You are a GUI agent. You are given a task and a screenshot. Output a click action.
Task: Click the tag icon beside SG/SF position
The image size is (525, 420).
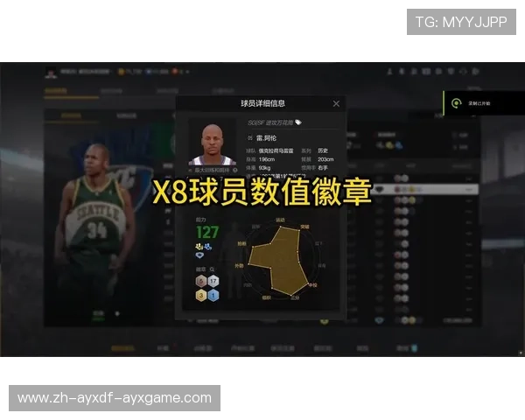[298, 122]
